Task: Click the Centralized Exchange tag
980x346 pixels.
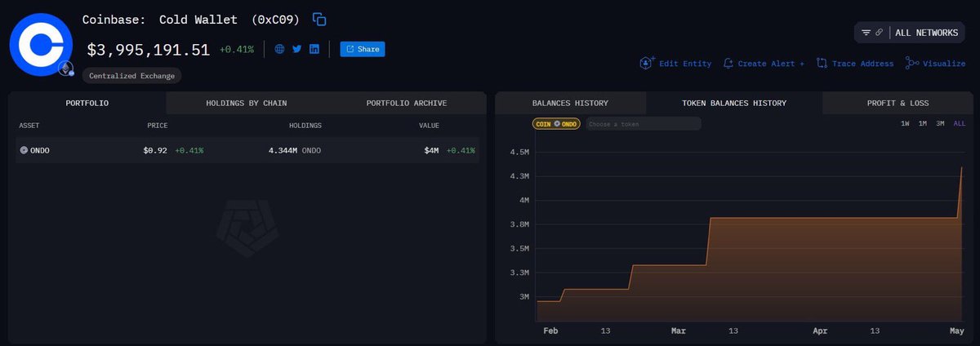Action: click(x=131, y=75)
